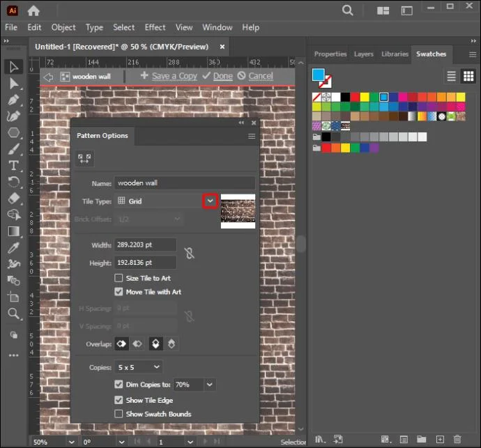This screenshot has width=481, height=448.
Task: Enable Size Tile to Art checkbox
Action: 119,278
